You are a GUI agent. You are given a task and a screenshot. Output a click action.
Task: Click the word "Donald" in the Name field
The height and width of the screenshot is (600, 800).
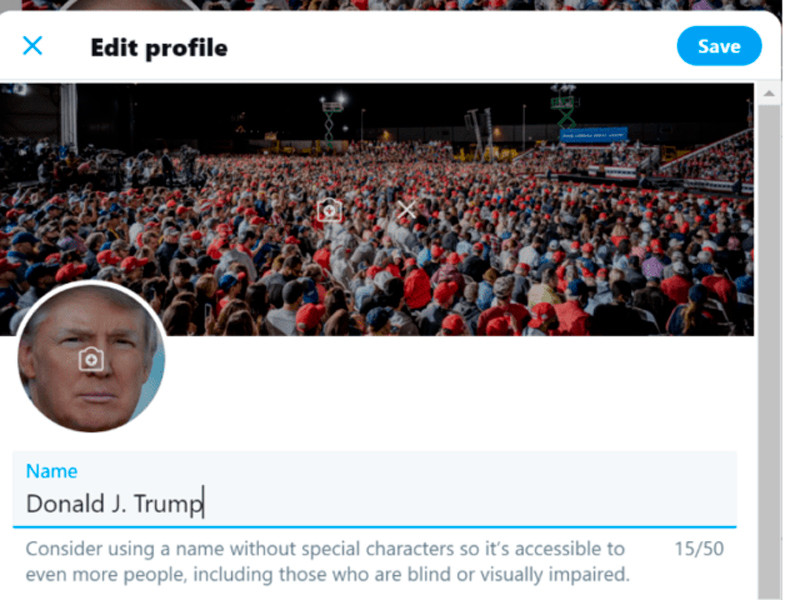pyautogui.click(x=63, y=503)
